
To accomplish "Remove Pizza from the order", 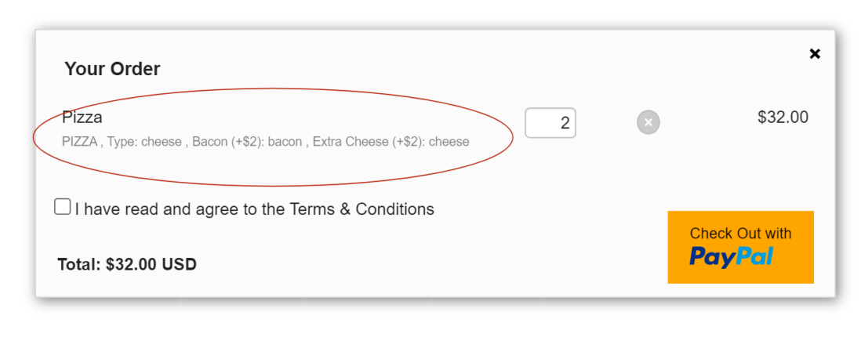I will point(648,122).
